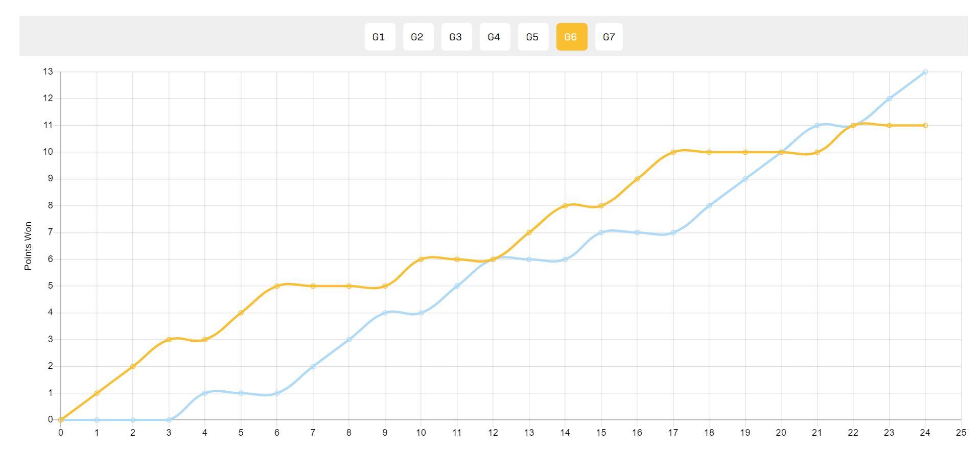Open the G2 game tab
The height and width of the screenshot is (449, 980).
coord(417,37)
